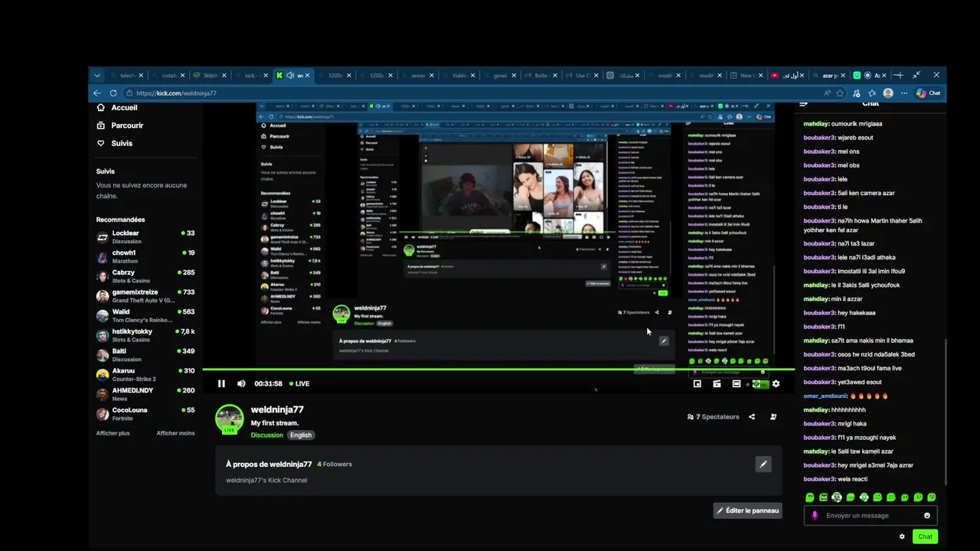Viewport: 980px width, 551px height.
Task: Click the English language tag
Action: click(x=301, y=435)
